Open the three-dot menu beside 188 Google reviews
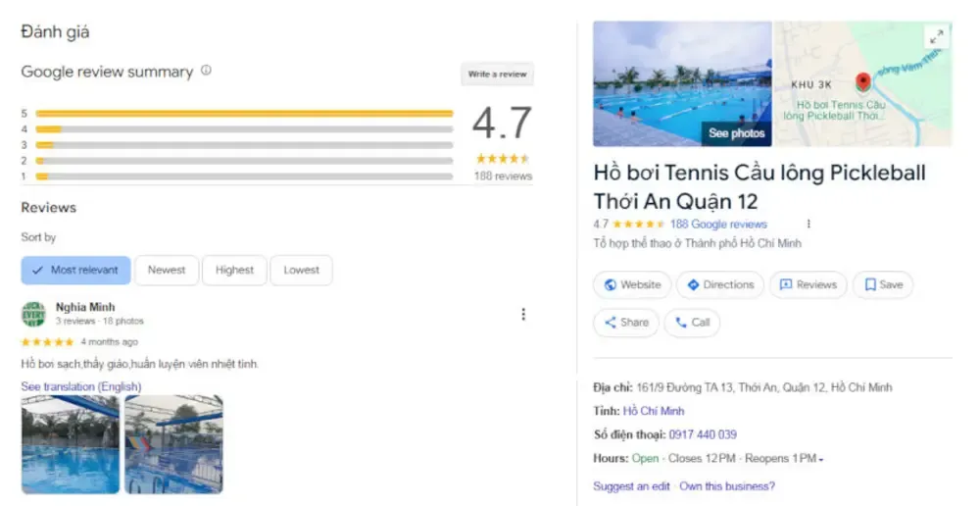Image resolution: width=980 pixels, height=506 pixels. pos(808,224)
